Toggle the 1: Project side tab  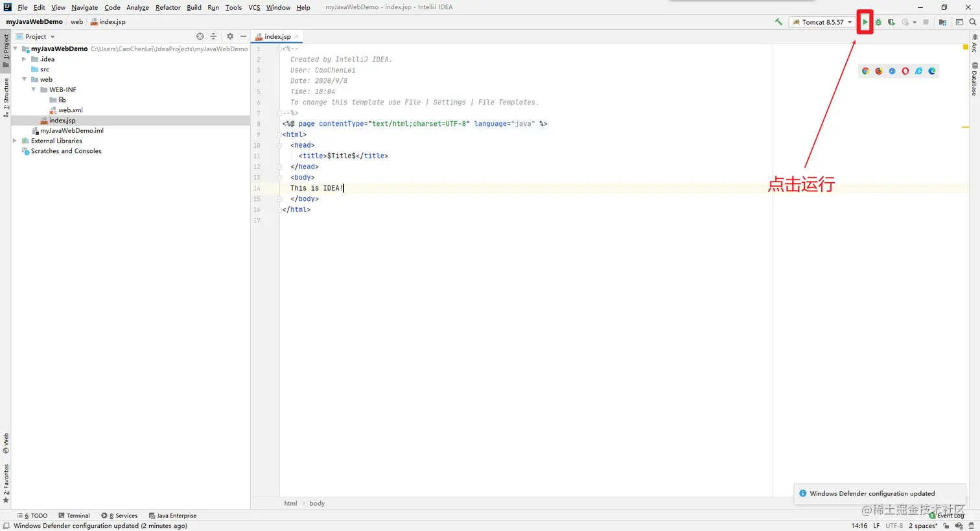(x=6, y=52)
